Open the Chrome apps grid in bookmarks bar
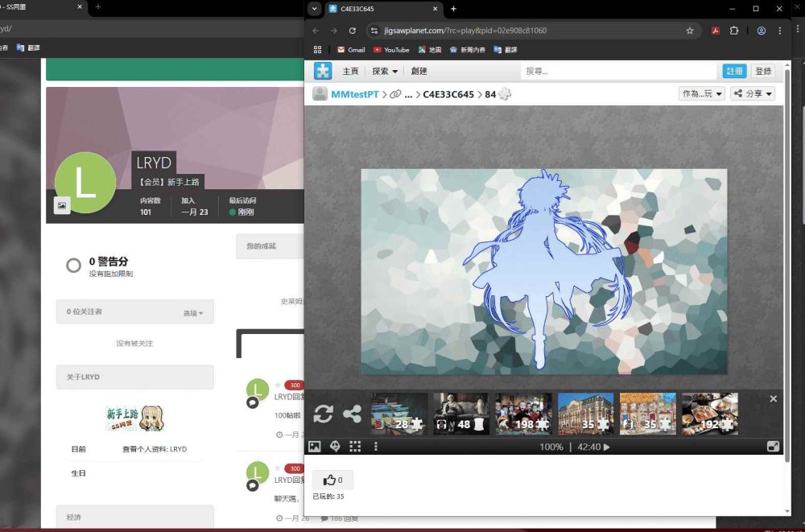 tap(317, 50)
